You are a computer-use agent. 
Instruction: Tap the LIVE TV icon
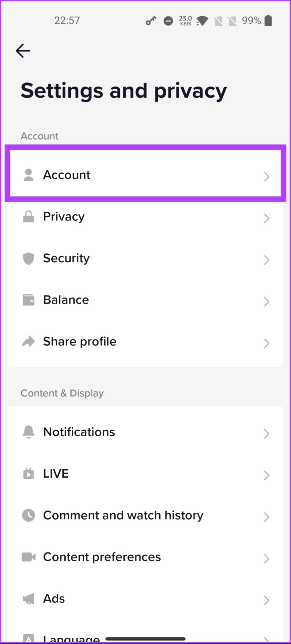[x=28, y=474]
